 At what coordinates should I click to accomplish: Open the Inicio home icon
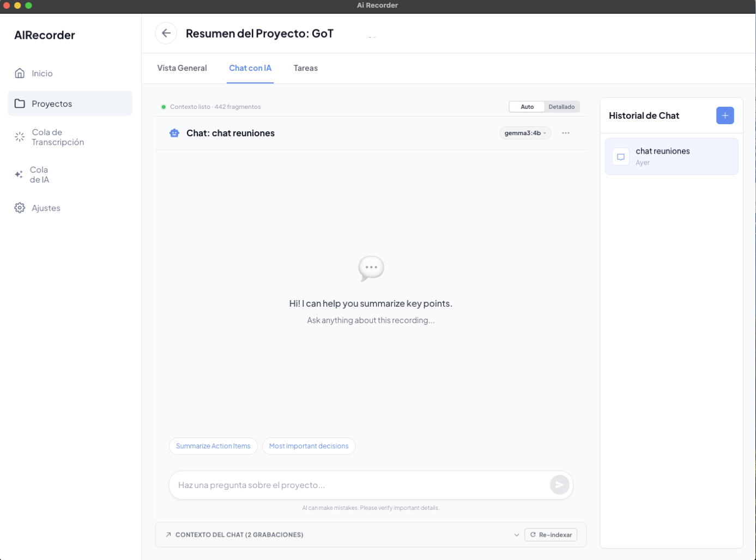point(20,73)
